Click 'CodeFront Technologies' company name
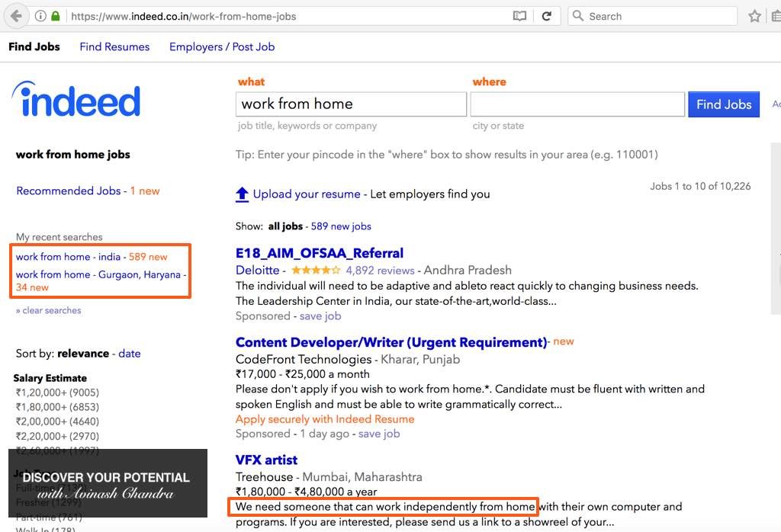Viewport: 781px width, 532px height. point(304,359)
